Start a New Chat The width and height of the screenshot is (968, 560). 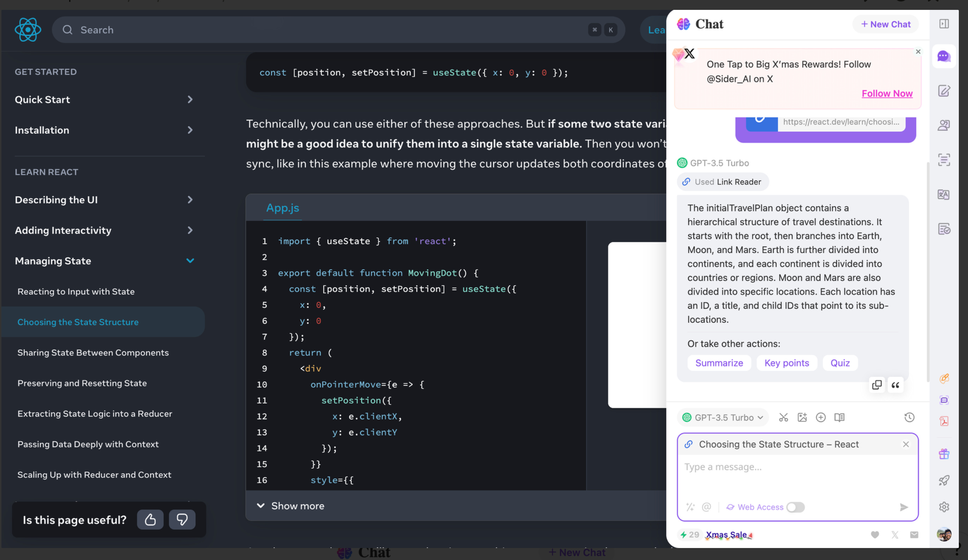(885, 24)
